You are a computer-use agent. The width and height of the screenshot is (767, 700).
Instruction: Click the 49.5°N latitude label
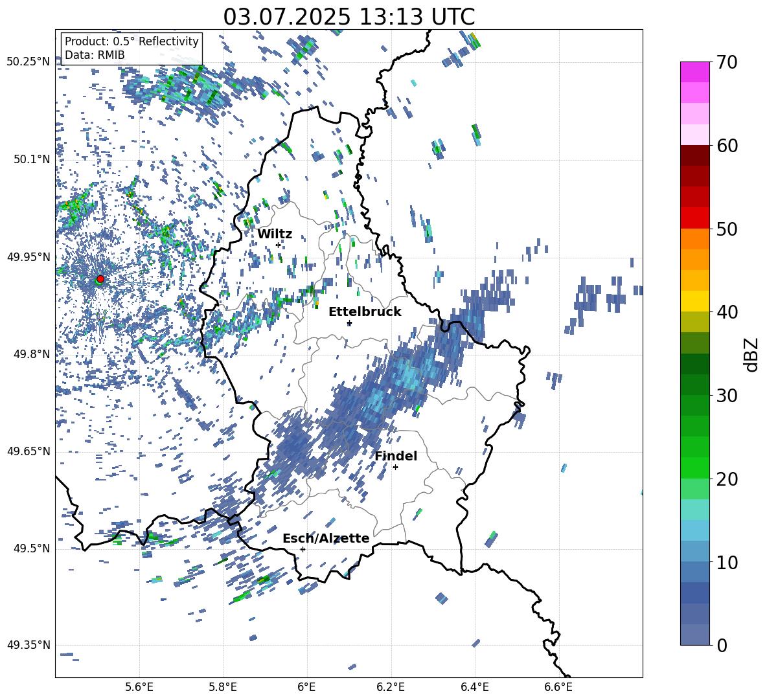point(31,548)
